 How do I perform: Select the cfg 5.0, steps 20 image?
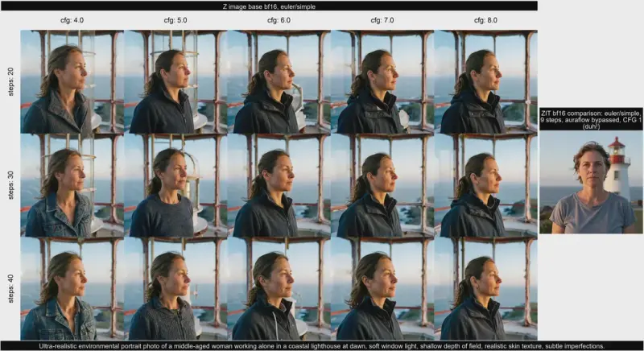click(175, 82)
